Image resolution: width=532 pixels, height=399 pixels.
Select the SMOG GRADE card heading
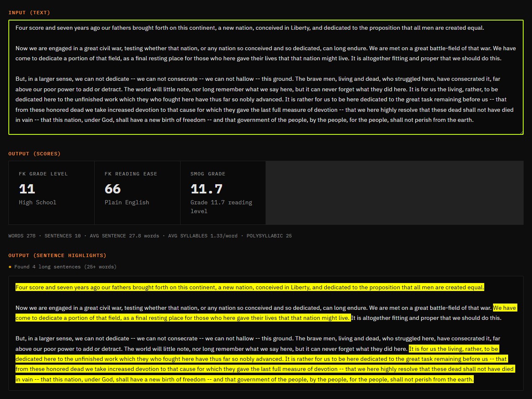coord(208,174)
